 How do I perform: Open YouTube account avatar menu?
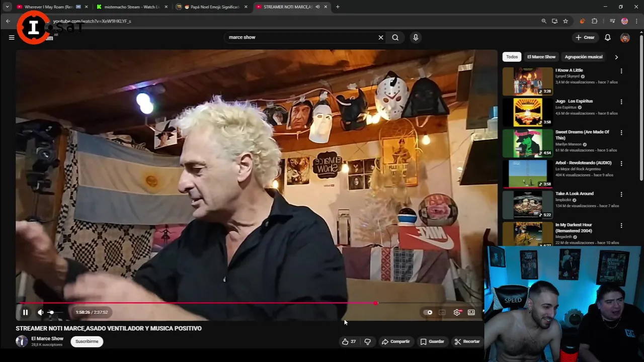[x=625, y=38]
